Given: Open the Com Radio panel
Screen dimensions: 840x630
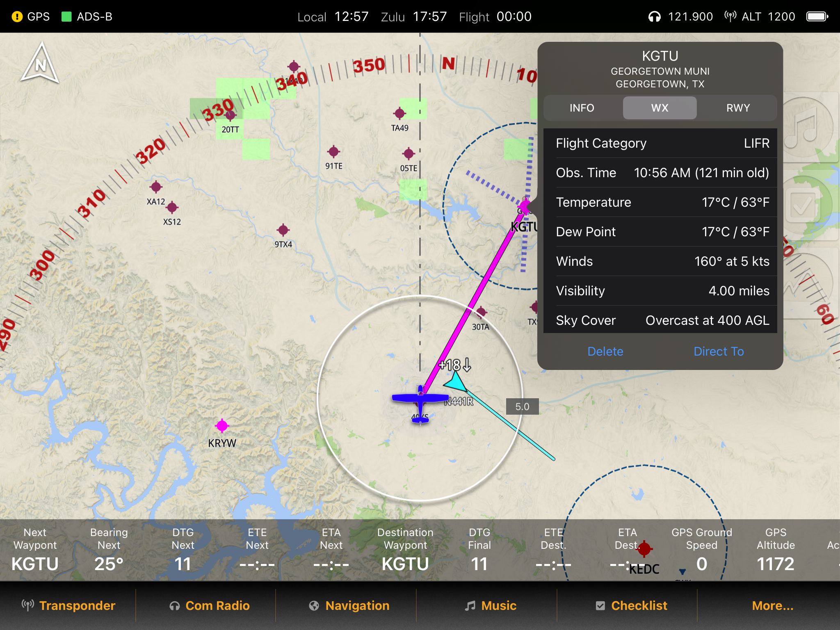Looking at the screenshot, I should coord(210,605).
